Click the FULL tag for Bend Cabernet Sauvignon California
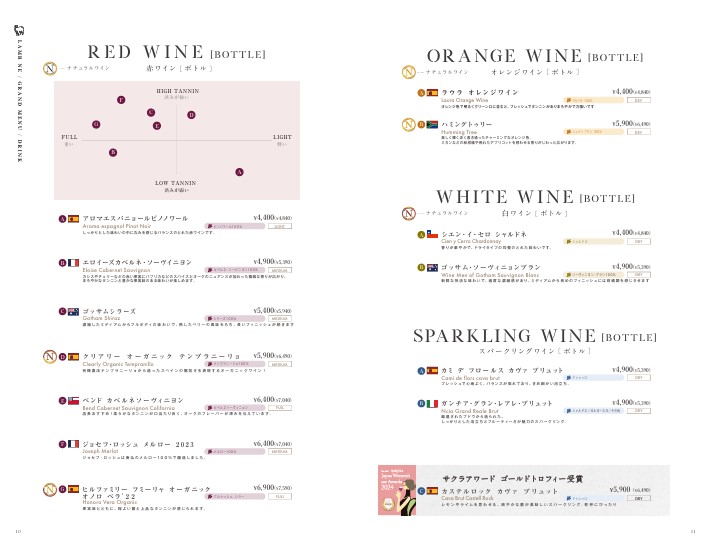This screenshot has height=552, width=711. click(x=280, y=408)
